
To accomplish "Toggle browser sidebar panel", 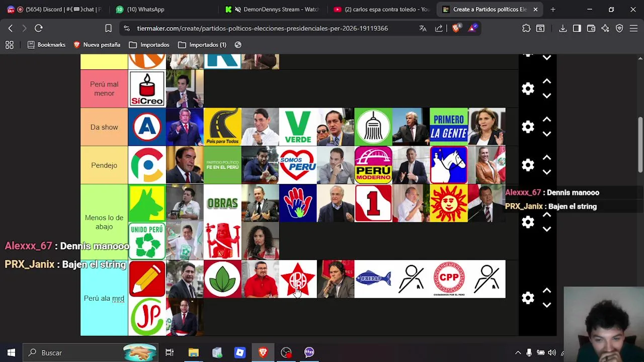I will click(577, 28).
